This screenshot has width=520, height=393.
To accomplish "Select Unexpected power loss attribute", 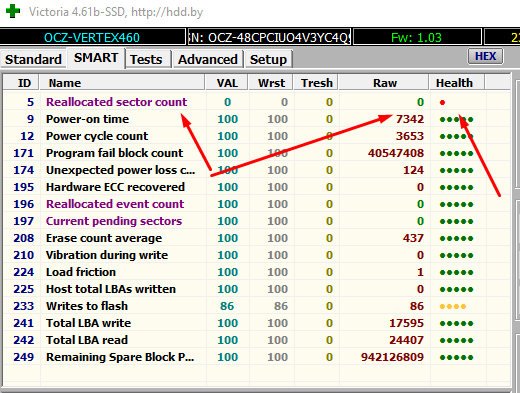I will [257, 170].
